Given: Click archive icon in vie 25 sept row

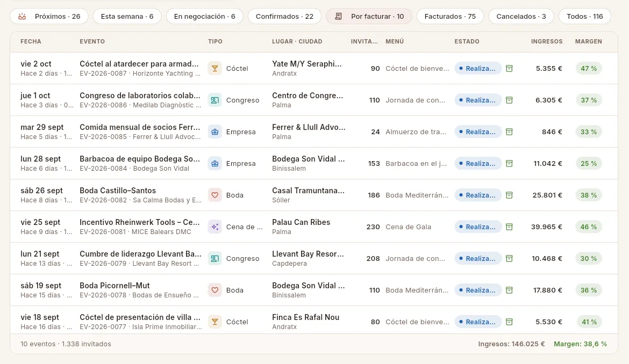Looking at the screenshot, I should 509,227.
